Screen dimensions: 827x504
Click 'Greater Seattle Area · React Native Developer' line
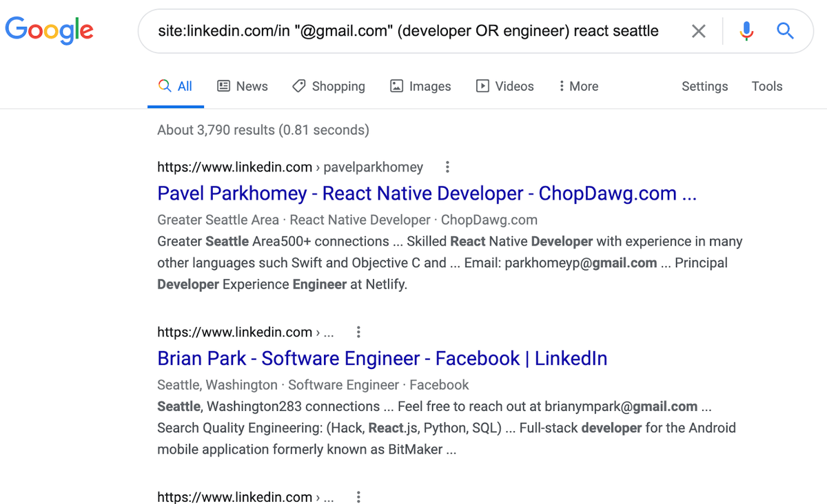pyautogui.click(x=347, y=220)
